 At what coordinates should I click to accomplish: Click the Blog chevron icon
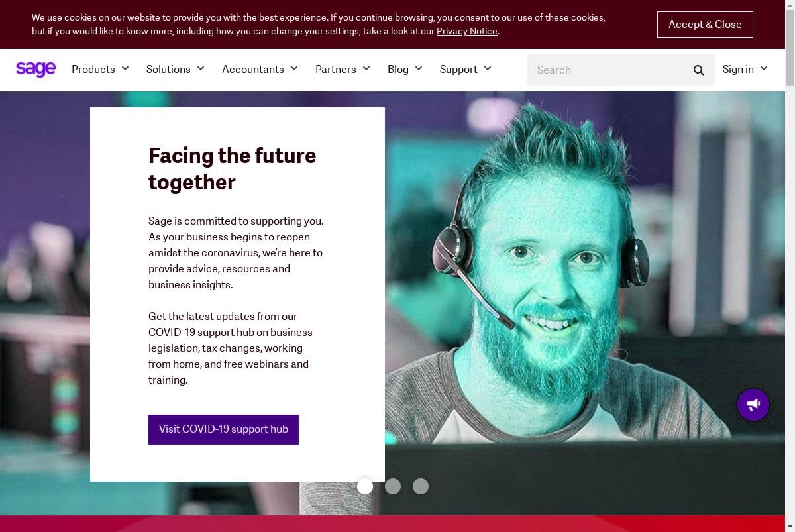pos(419,68)
